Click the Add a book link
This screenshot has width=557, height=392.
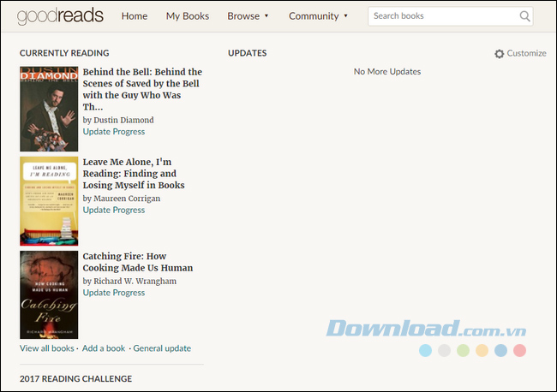point(104,348)
